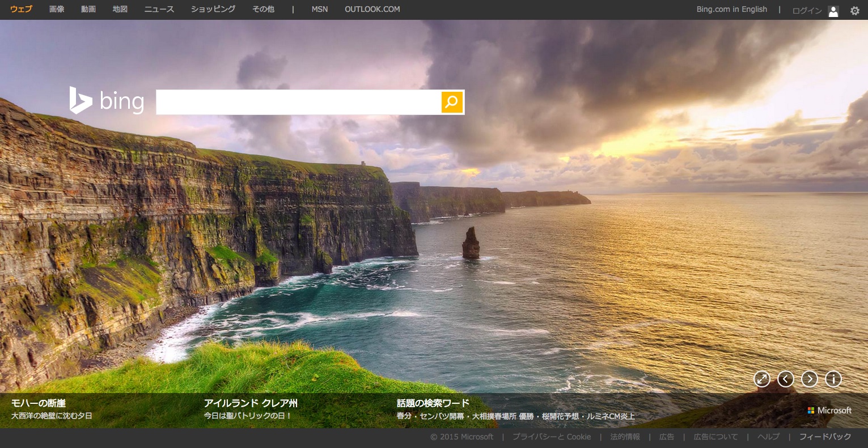Screen dimensions: 868x448
Task: Open the OUTLOOK.COM link
Action: point(372,10)
